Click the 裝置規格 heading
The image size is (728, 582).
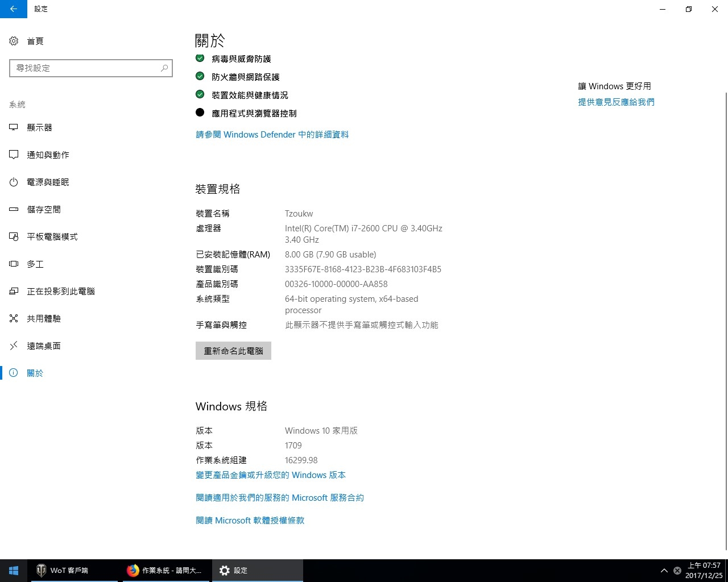click(218, 189)
